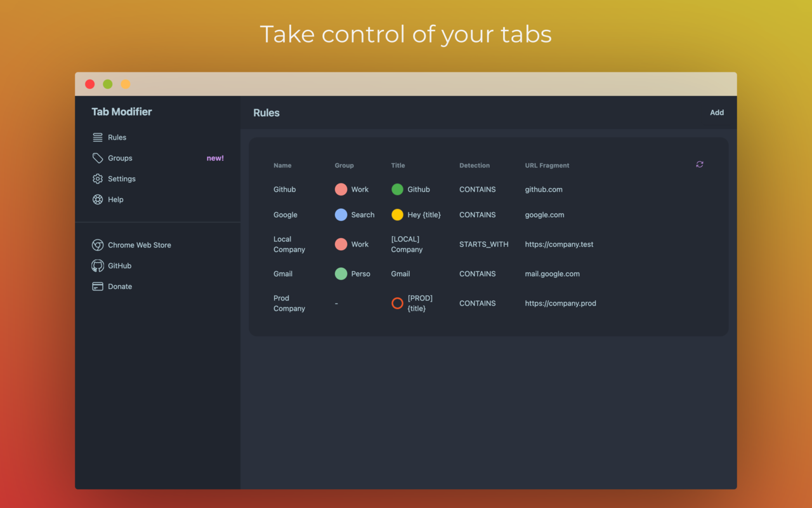The image size is (812, 508).
Task: Expand the Name column header
Action: coord(282,165)
